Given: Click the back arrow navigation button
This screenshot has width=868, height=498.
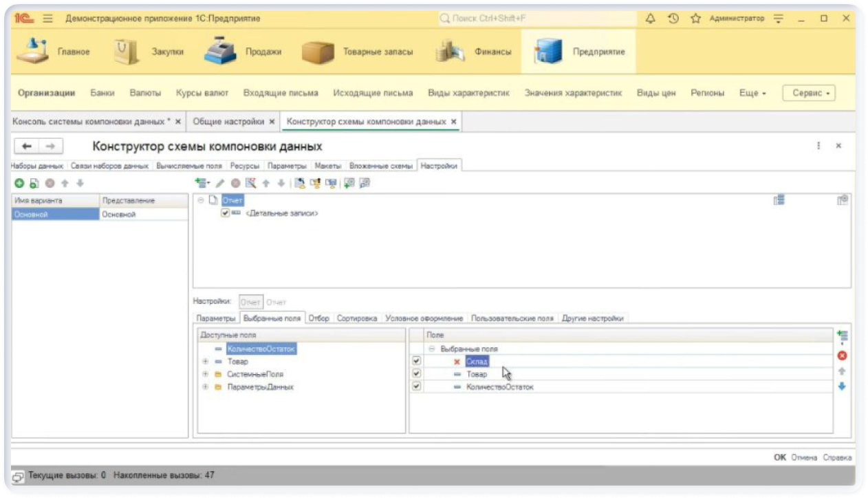Looking at the screenshot, I should pos(28,146).
